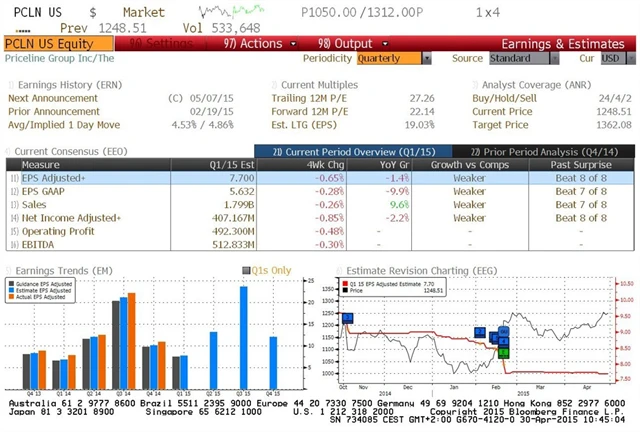This screenshot has width=640, height=432.
Task: Open the Sales measure row
Action: (x=35, y=204)
